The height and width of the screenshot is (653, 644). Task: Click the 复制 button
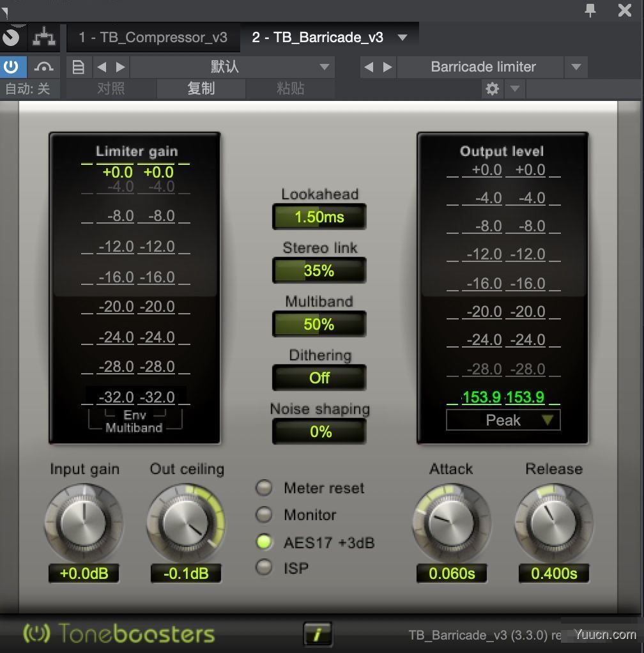pos(201,89)
